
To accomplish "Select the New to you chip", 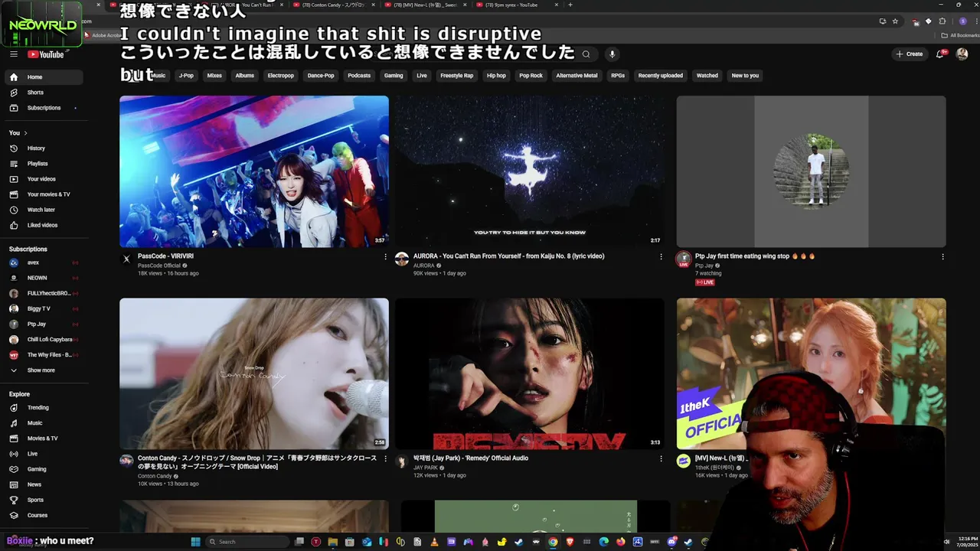I will click(745, 76).
